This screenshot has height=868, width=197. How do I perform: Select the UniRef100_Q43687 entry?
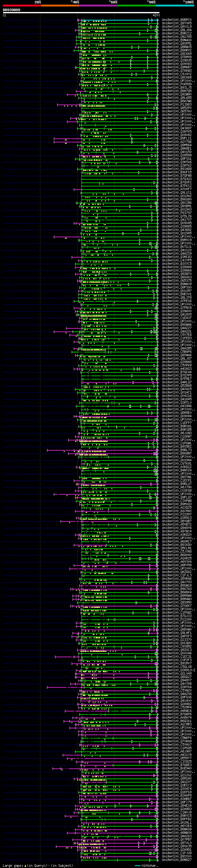177,128
